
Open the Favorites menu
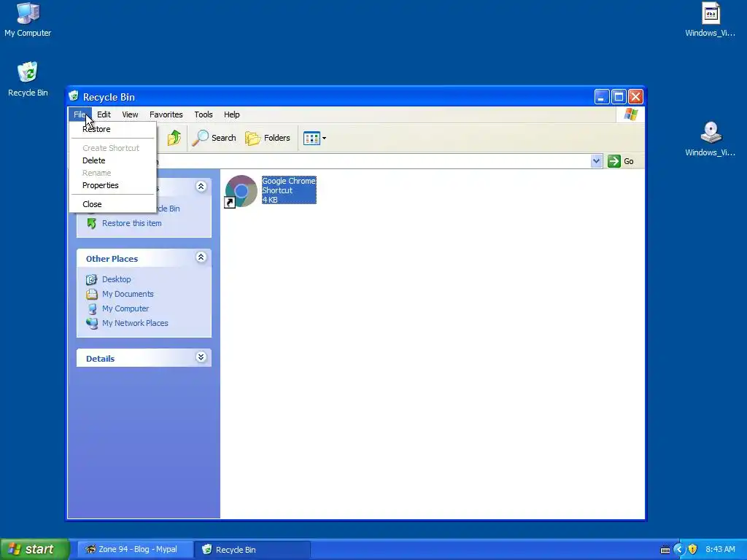pos(166,114)
